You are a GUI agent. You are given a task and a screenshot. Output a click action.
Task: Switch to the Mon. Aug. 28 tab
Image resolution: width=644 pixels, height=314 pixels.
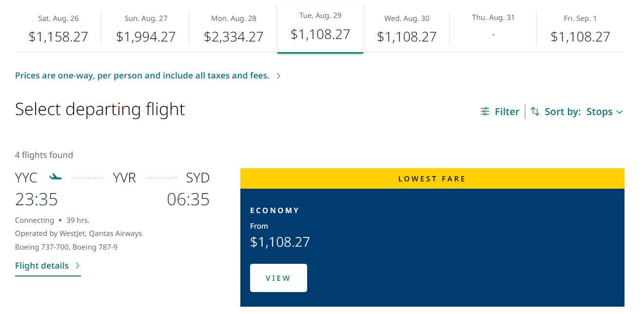click(x=234, y=29)
